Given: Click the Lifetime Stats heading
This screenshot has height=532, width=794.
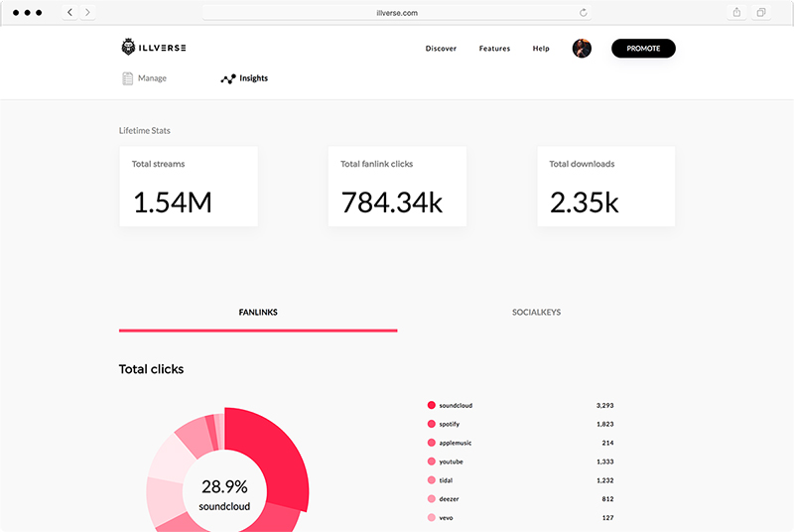Looking at the screenshot, I should pos(144,131).
